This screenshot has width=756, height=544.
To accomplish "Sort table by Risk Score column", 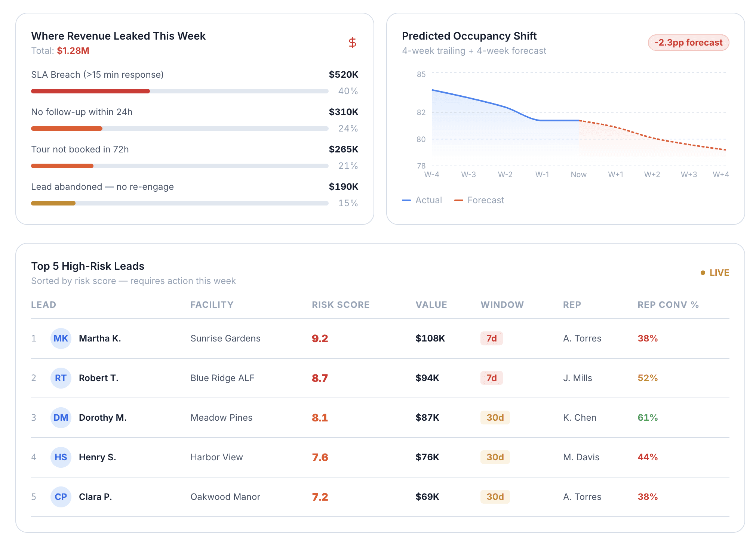I will [x=340, y=305].
